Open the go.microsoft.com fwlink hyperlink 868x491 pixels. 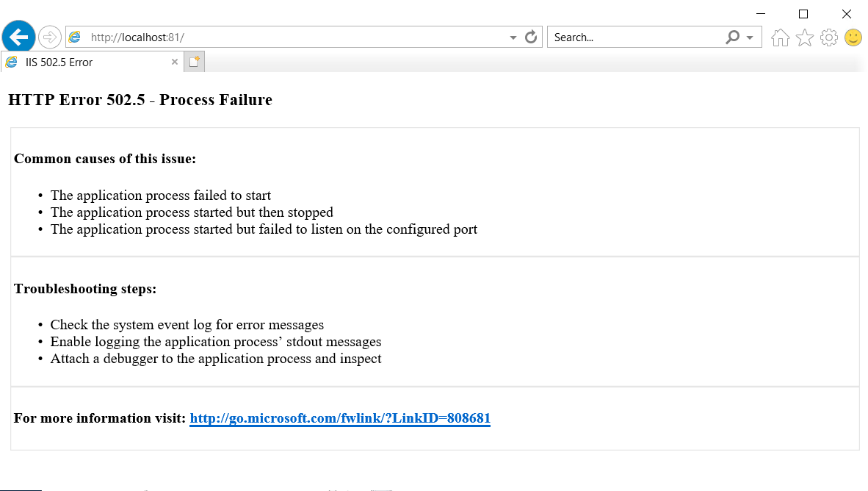click(x=339, y=418)
